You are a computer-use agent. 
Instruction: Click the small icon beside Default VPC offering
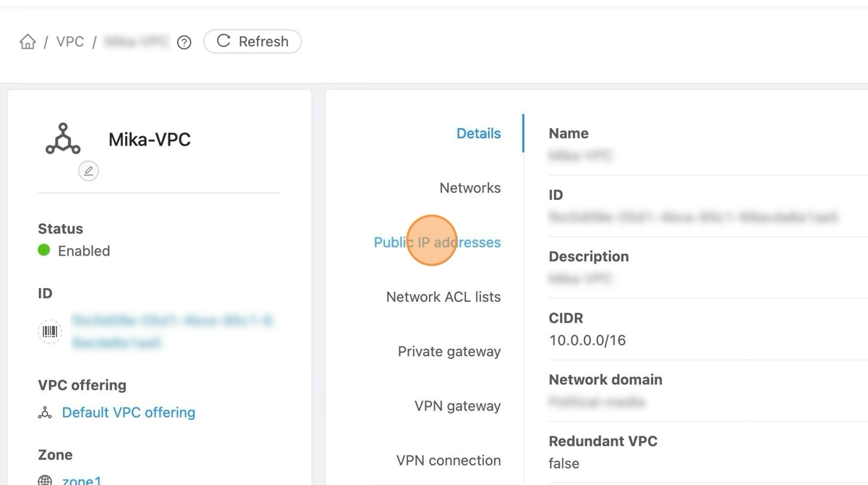(45, 413)
